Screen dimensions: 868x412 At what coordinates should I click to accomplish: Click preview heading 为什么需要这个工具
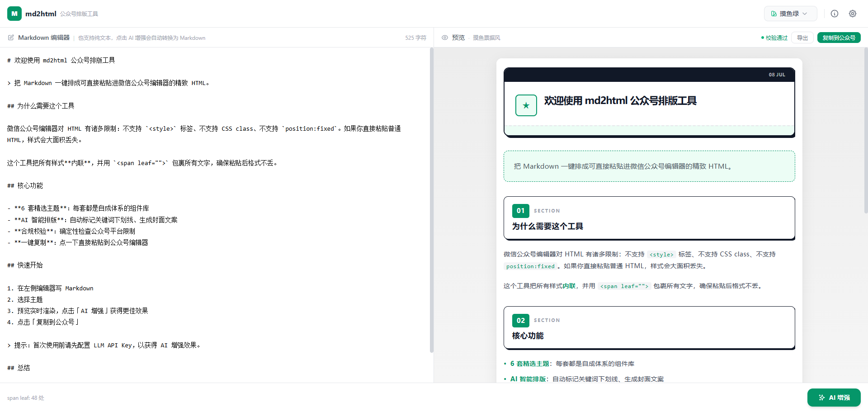click(x=547, y=226)
